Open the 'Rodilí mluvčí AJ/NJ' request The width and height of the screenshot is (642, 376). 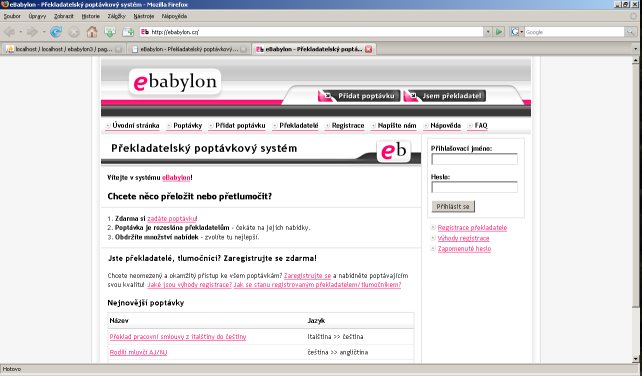138,352
